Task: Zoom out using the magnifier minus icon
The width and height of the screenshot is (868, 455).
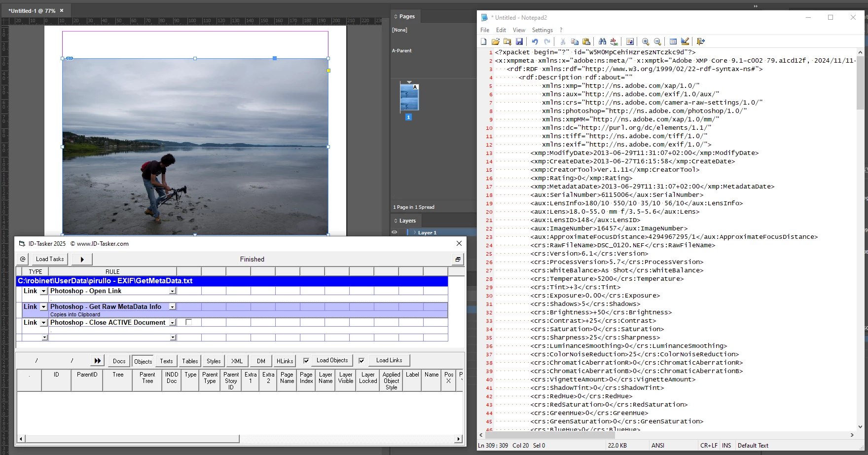Action: tap(657, 41)
